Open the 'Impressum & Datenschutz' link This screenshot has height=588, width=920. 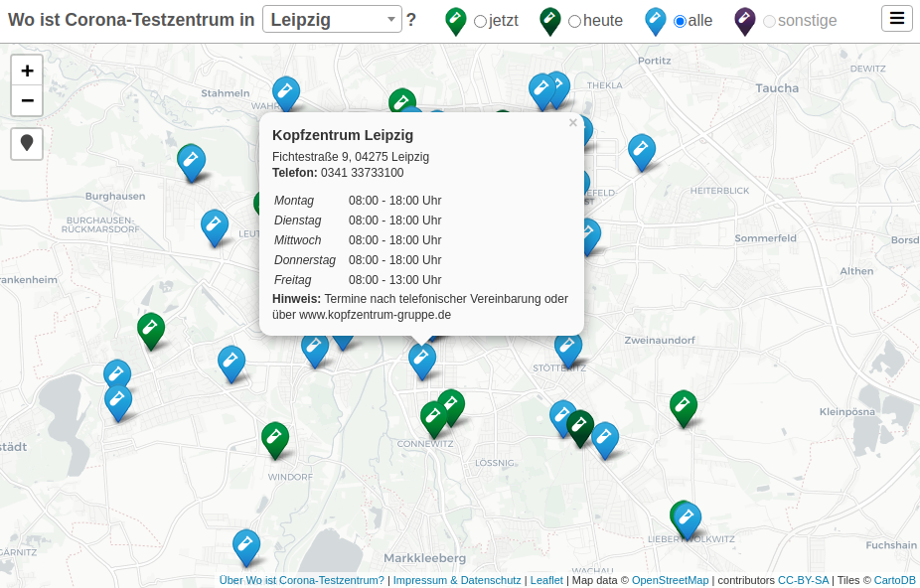(457, 580)
